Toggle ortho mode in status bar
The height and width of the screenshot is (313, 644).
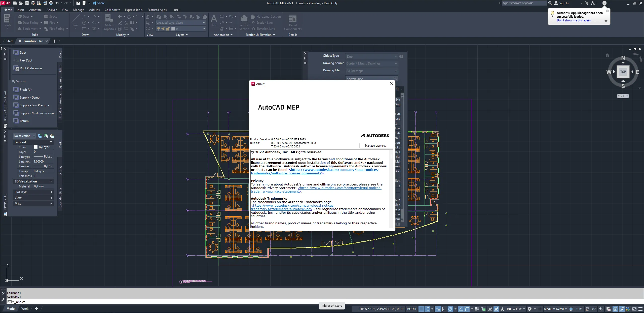pyautogui.click(x=444, y=309)
